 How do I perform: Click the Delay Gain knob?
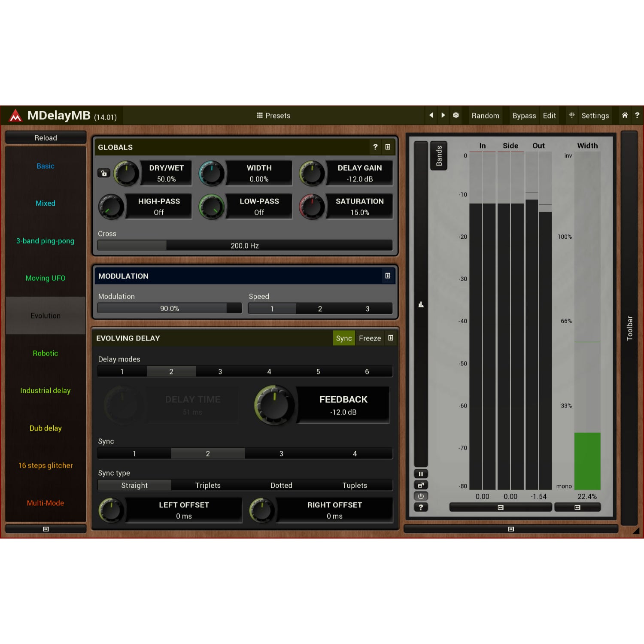(x=312, y=173)
